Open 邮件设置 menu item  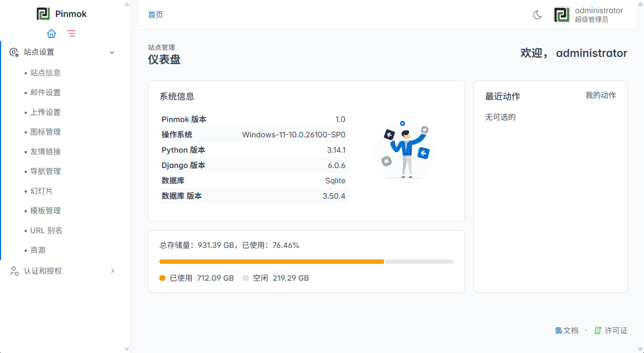(x=45, y=93)
